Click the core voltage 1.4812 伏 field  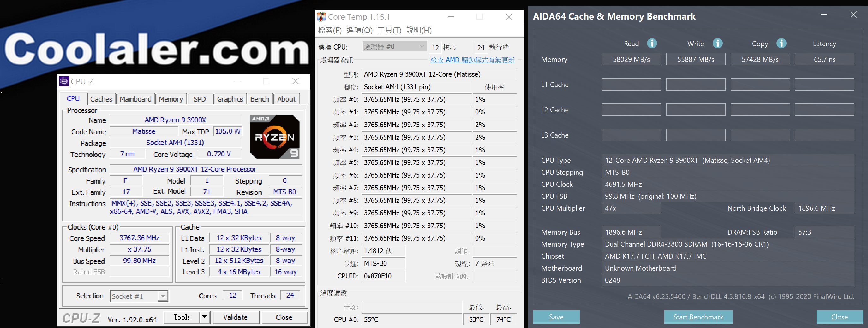pyautogui.click(x=383, y=251)
